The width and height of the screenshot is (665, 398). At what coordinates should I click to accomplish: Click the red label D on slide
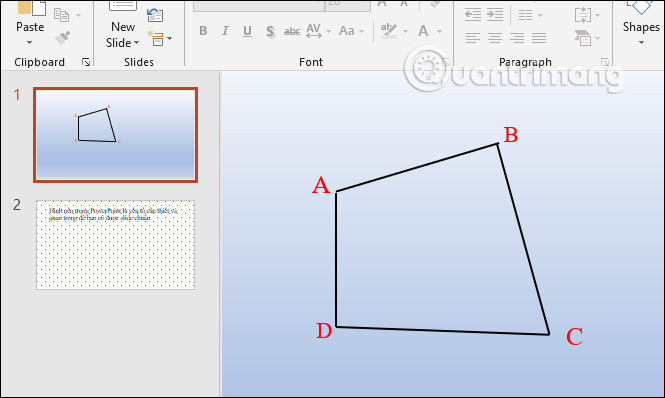click(324, 331)
